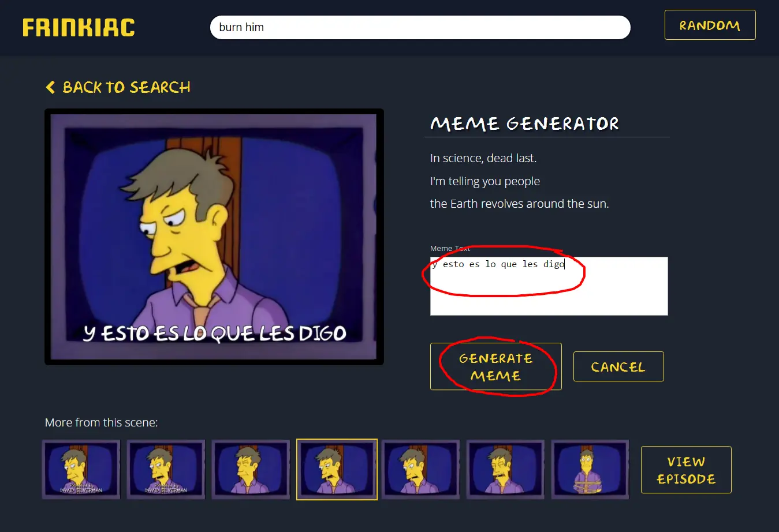Click subtitle 'I'm telling you people'
The height and width of the screenshot is (532, 779).
[485, 181]
